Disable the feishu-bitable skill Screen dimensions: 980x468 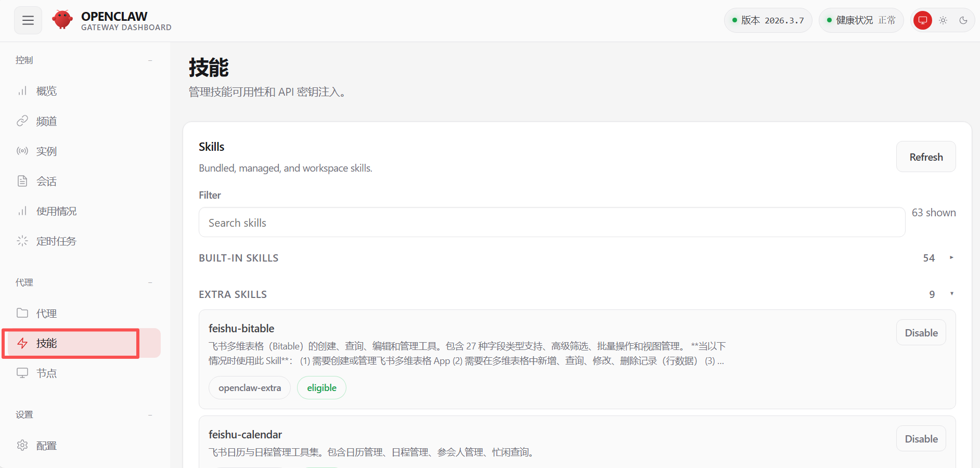click(x=921, y=332)
